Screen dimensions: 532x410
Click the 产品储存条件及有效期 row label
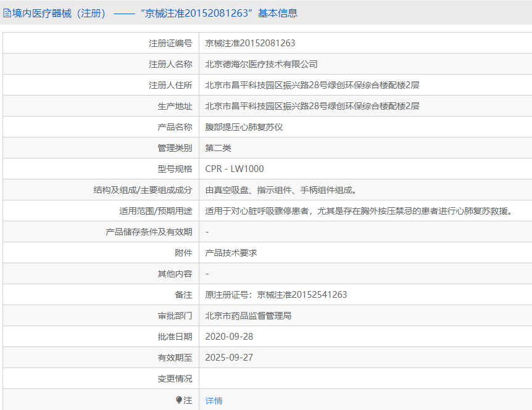click(x=149, y=232)
